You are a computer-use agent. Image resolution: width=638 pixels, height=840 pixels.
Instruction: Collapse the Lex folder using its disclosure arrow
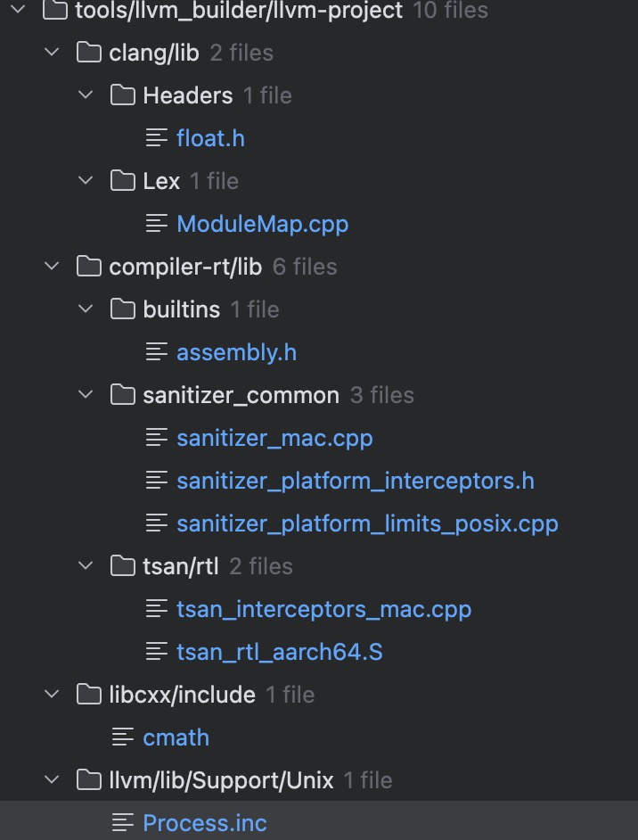85,180
